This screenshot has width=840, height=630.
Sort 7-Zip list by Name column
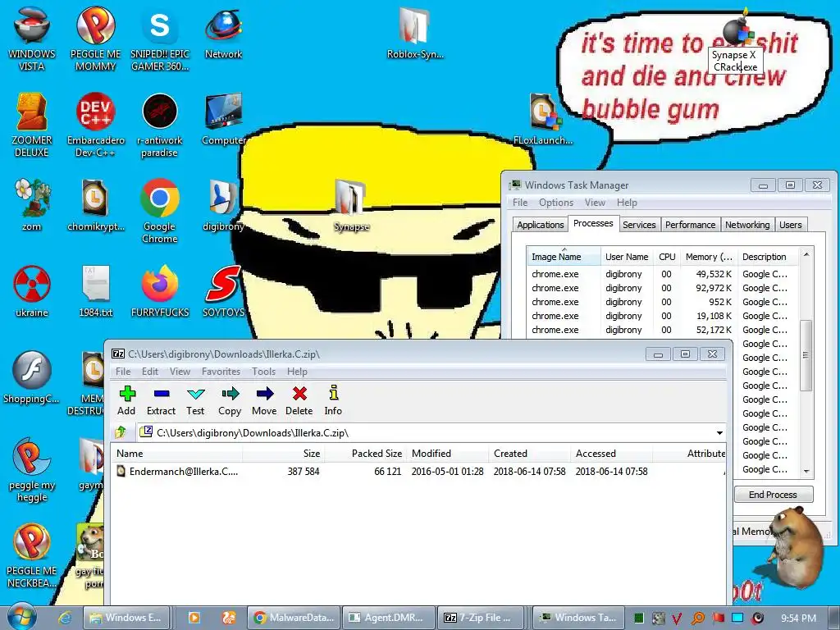point(177,453)
